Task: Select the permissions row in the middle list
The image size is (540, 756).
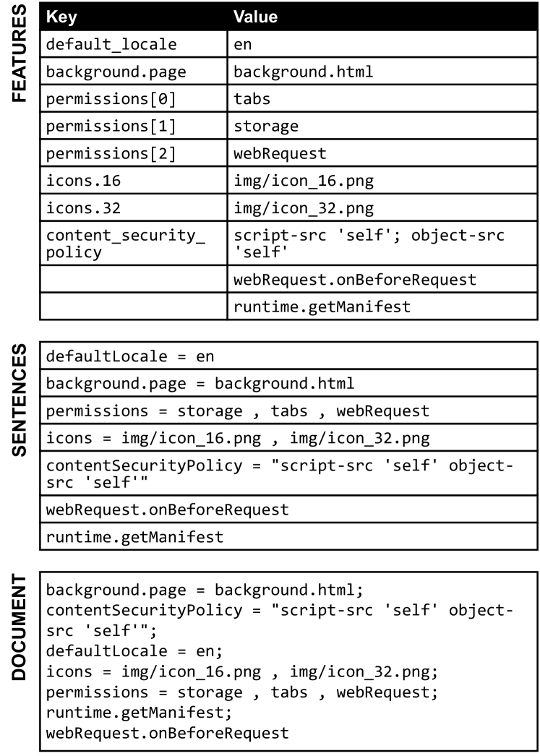Action: click(x=288, y=411)
